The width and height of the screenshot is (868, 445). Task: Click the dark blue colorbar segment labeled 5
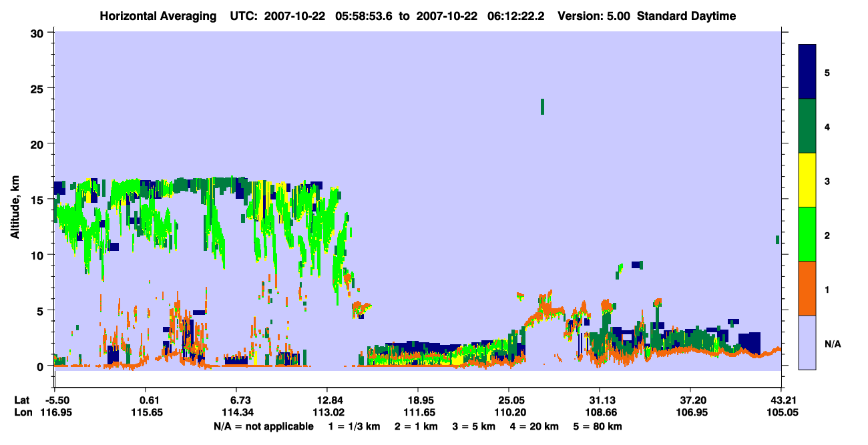click(807, 72)
